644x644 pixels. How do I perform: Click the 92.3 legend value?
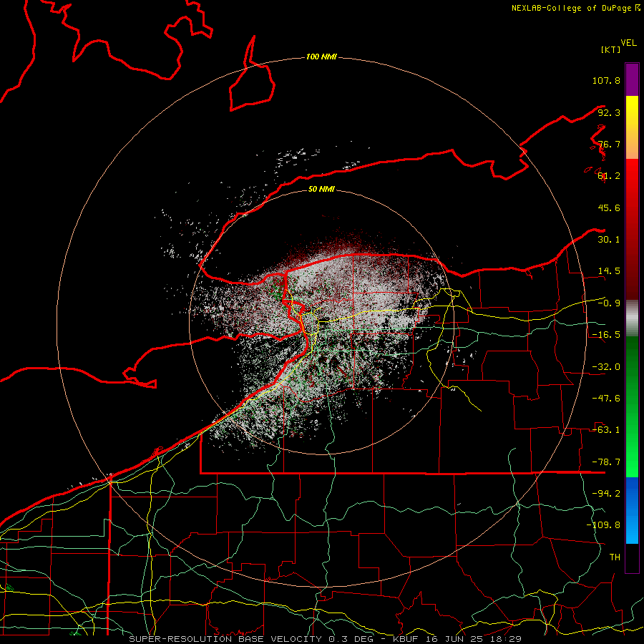[x=609, y=112]
